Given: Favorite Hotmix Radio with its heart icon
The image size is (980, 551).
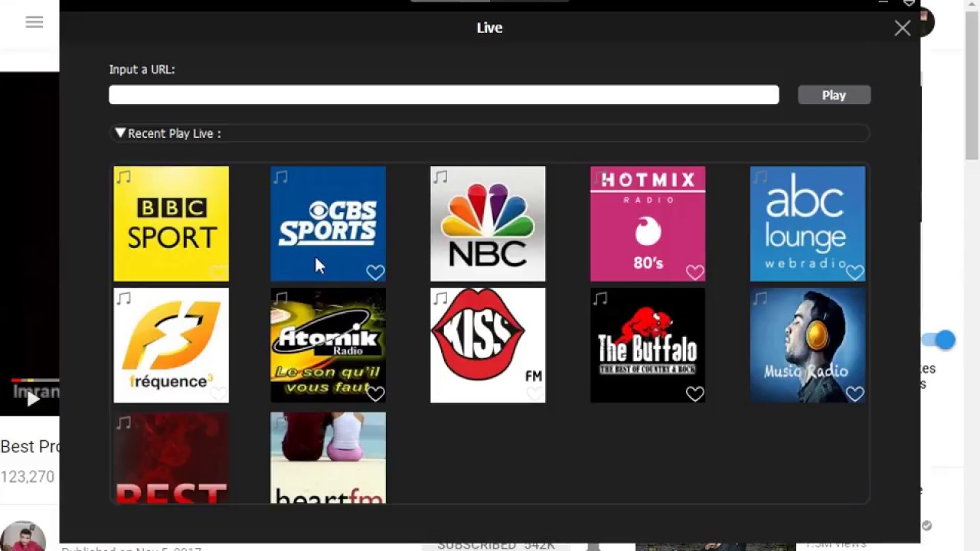Looking at the screenshot, I should pos(694,272).
